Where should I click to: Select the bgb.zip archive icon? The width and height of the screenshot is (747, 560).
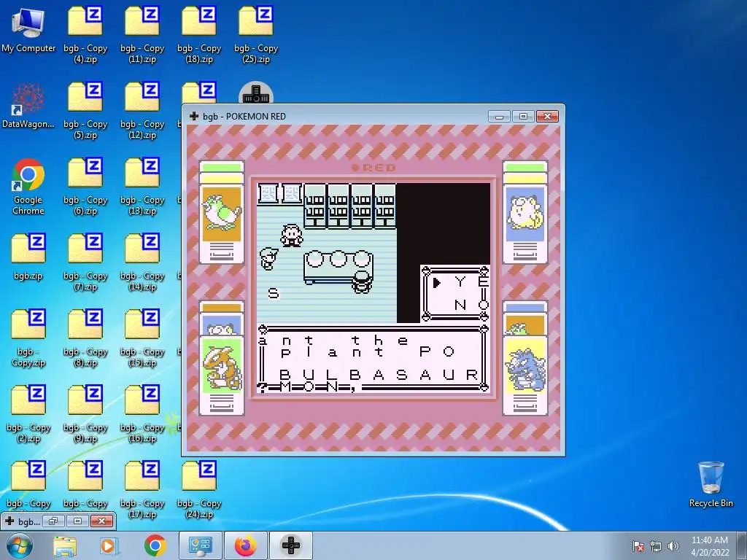(x=28, y=257)
